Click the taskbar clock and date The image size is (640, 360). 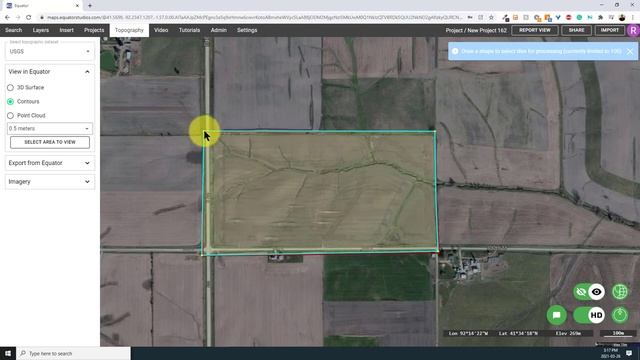pyautogui.click(x=610, y=353)
